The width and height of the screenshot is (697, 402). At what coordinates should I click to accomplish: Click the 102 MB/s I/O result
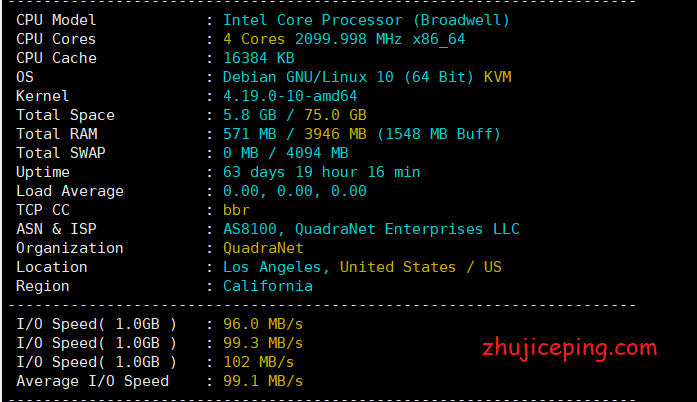pos(258,362)
